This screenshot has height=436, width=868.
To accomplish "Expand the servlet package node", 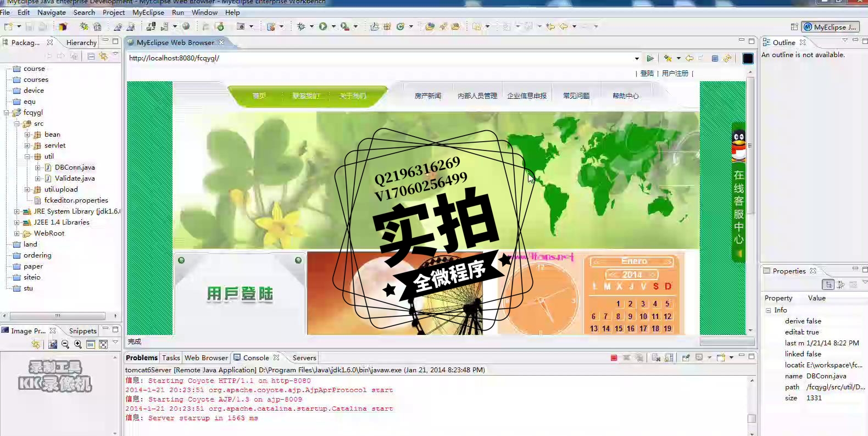I will pos(27,146).
